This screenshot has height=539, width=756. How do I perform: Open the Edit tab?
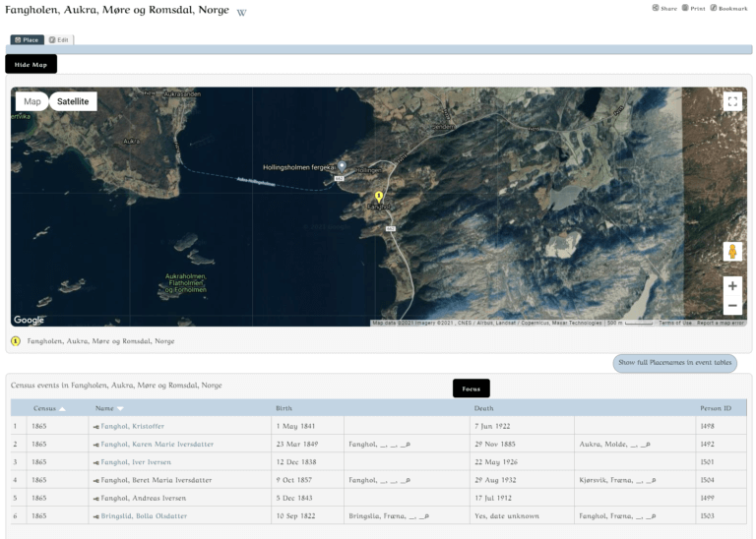[x=59, y=40]
